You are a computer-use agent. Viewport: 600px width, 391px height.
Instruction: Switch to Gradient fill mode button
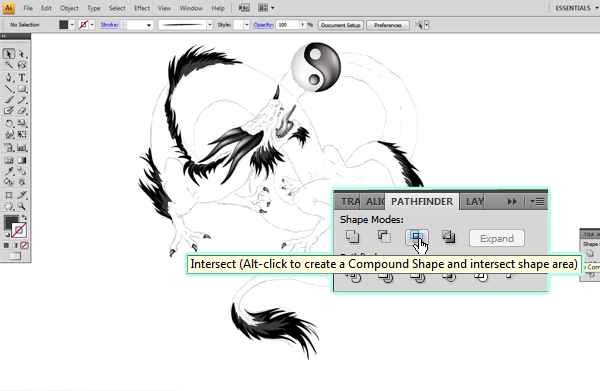[15, 245]
